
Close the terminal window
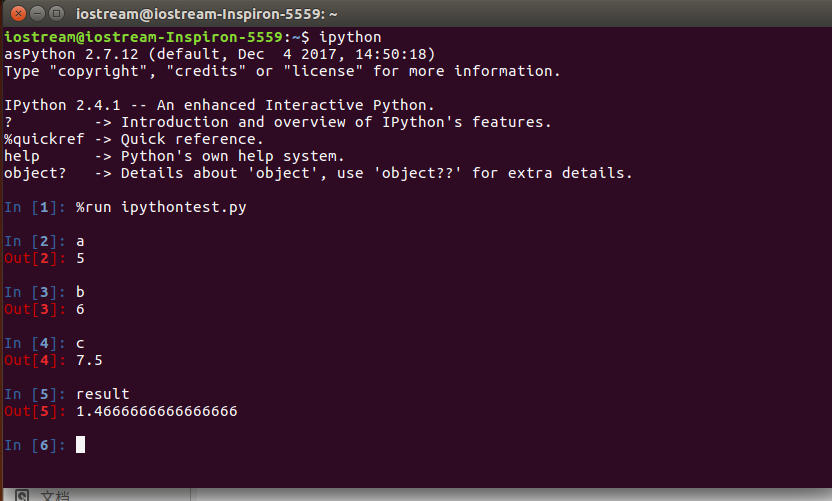point(19,13)
